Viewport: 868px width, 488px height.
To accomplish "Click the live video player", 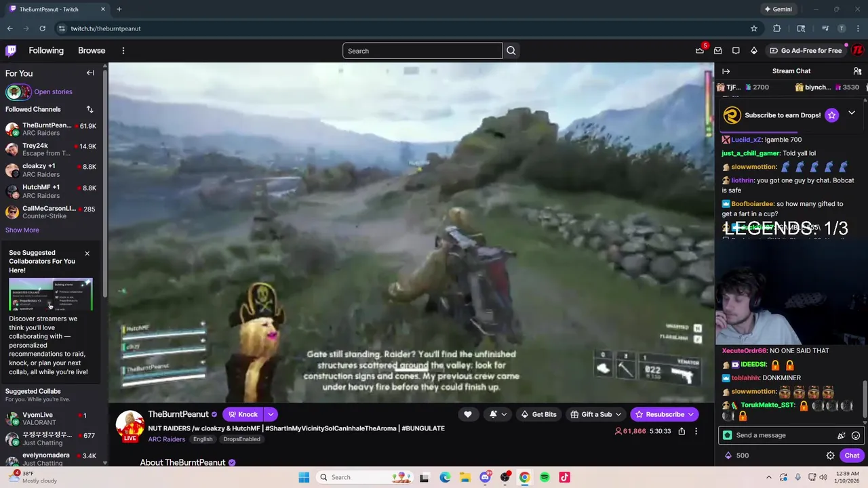I will click(x=411, y=232).
